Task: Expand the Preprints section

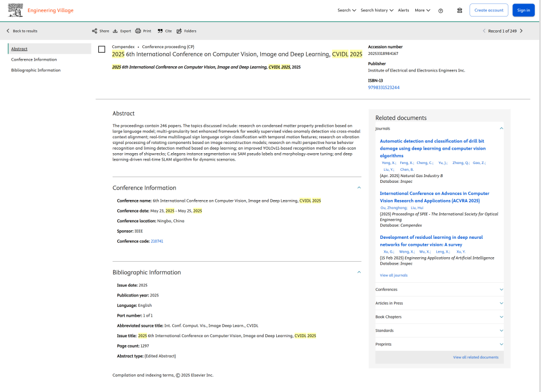Action: coord(439,345)
